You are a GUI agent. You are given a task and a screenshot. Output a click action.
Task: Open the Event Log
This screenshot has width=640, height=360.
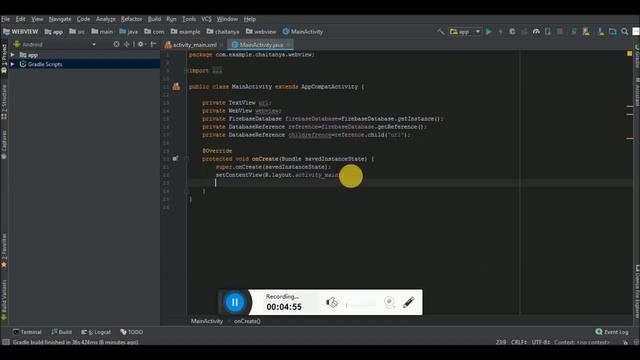pyautogui.click(x=612, y=332)
